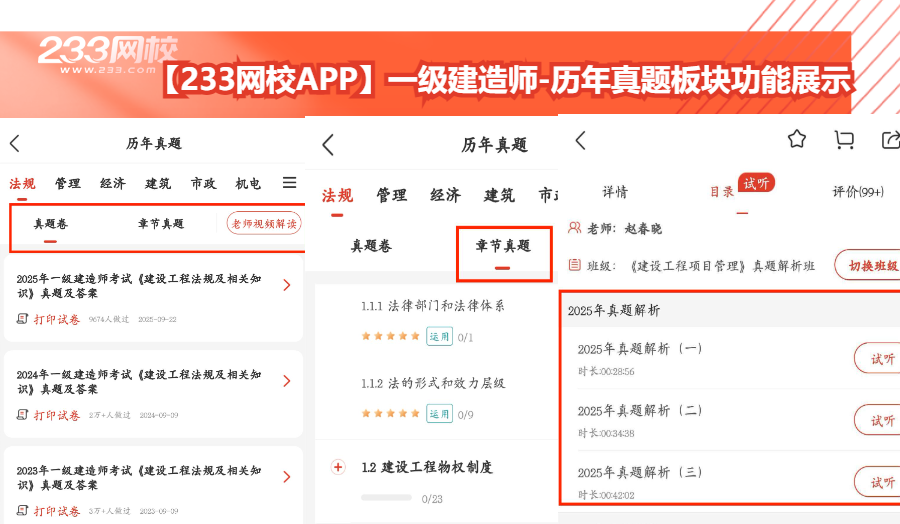Open the subject list hamburger menu
The height and width of the screenshot is (524, 900).
click(290, 183)
